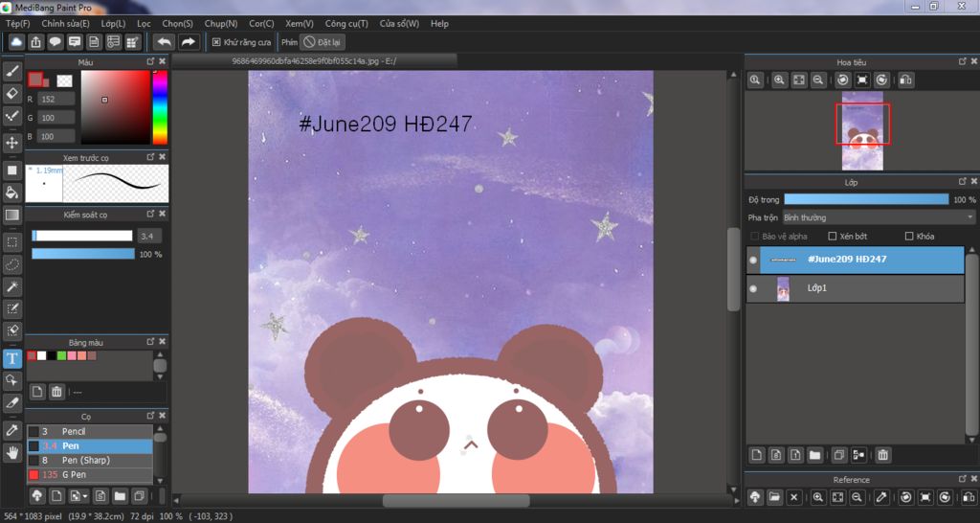
Task: Open the Lớp(L) menu
Action: pos(113,24)
